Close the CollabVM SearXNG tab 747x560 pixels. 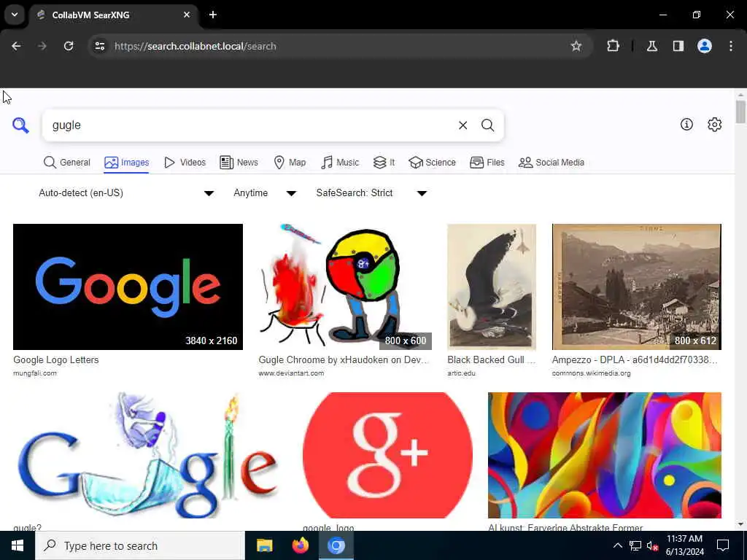point(187,15)
